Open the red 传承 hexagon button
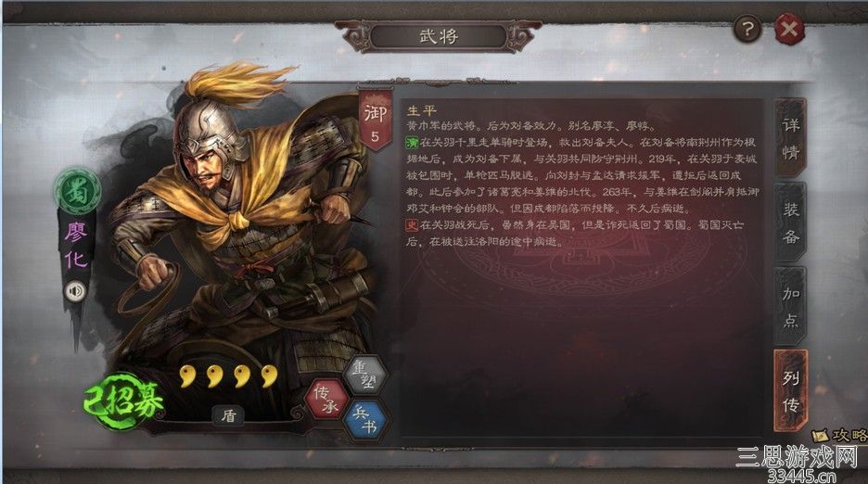The image size is (868, 484). 326,400
